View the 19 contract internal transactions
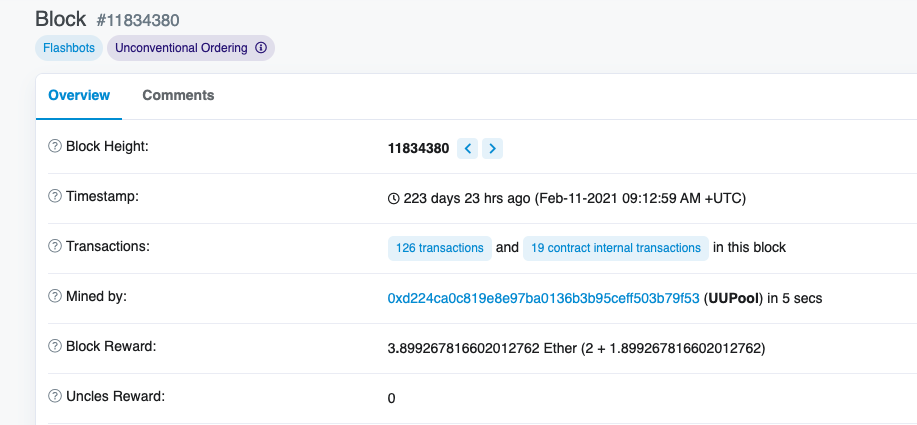Viewport: 917px width, 425px height. point(616,248)
